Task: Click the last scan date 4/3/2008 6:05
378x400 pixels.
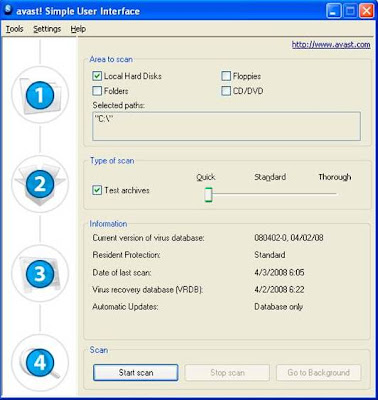Action: [x=279, y=272]
